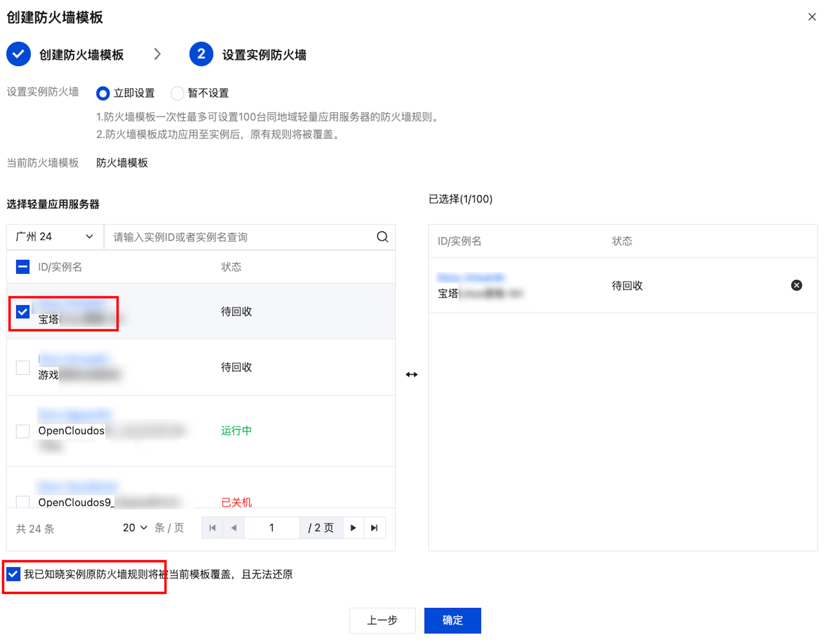Select the 立即设置 radio option
Screen dimensions: 828x644
103,93
